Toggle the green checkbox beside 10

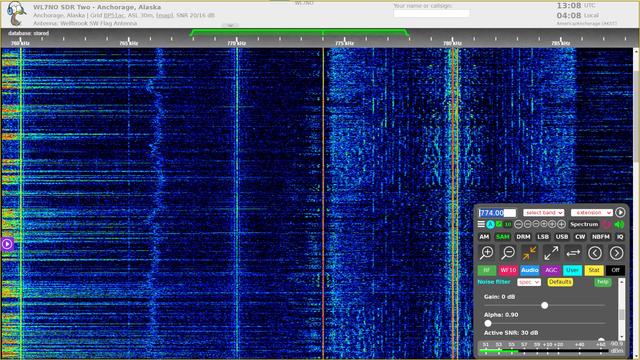pyautogui.click(x=499, y=224)
